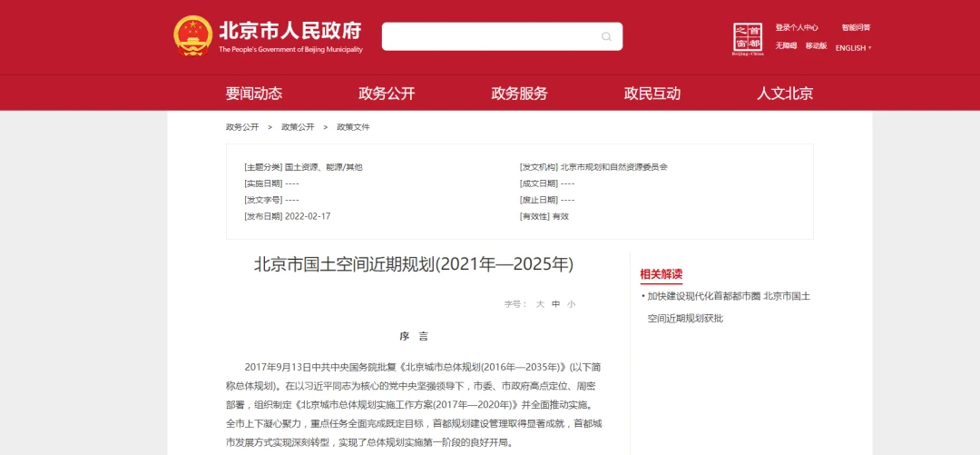The width and height of the screenshot is (980, 455).
Task: Enable 无障碍 accessibility mode
Action: click(x=786, y=46)
